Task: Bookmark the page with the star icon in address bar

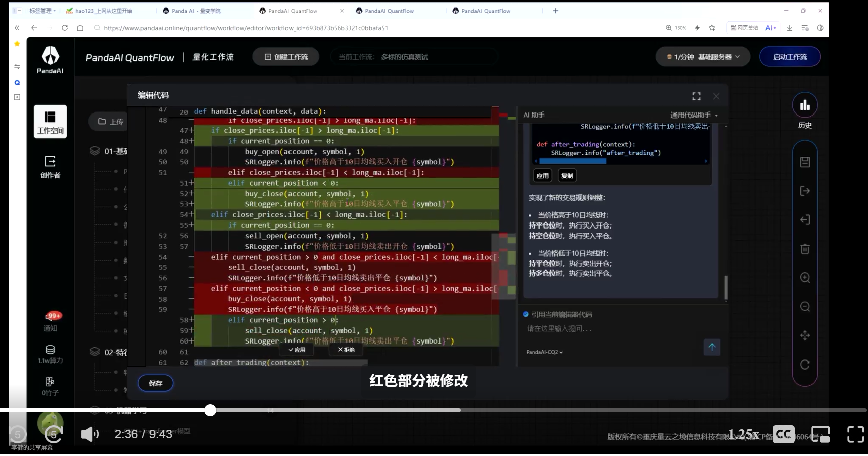Action: click(712, 28)
